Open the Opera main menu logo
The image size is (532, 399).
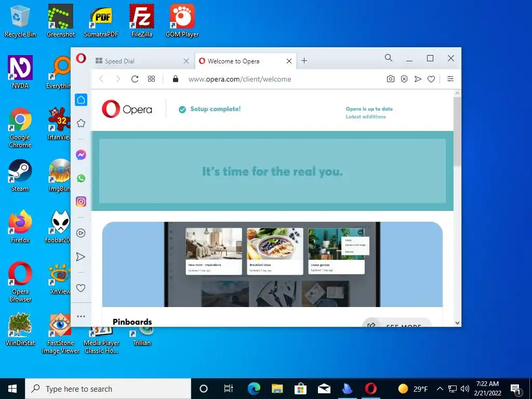click(81, 58)
